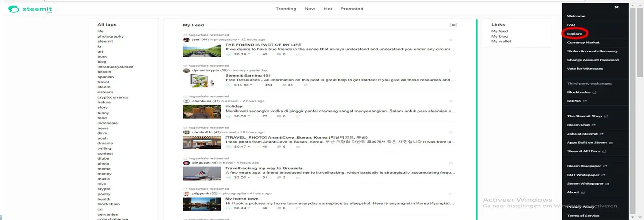The height and width of the screenshot is (220, 644).
Task: Open comments icon on "My home town"
Action: [x=279, y=208]
